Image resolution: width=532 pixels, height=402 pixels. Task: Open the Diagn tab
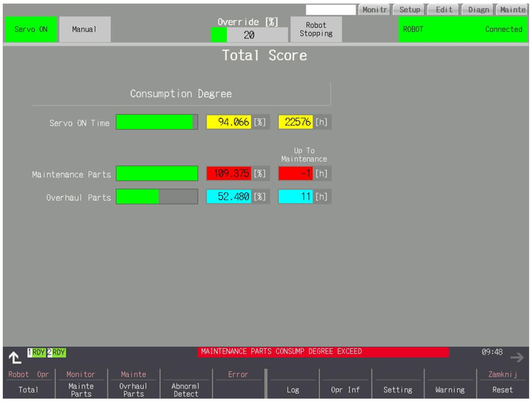(x=478, y=10)
